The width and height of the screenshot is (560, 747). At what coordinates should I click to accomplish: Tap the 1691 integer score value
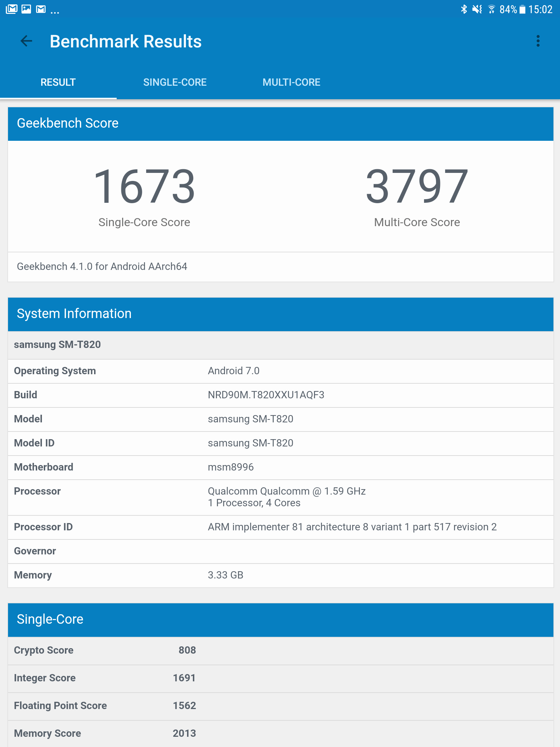click(184, 678)
